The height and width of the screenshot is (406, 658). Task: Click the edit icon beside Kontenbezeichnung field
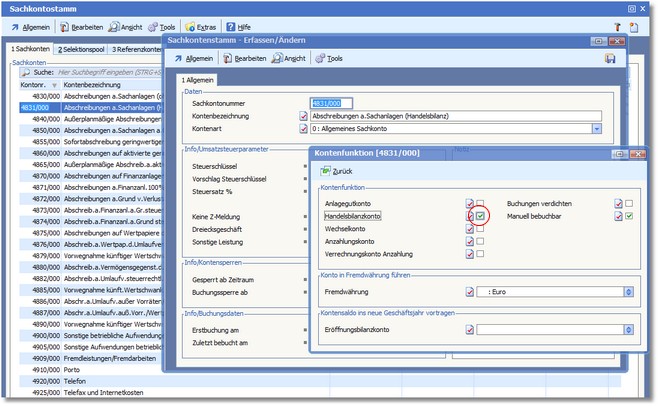click(304, 115)
